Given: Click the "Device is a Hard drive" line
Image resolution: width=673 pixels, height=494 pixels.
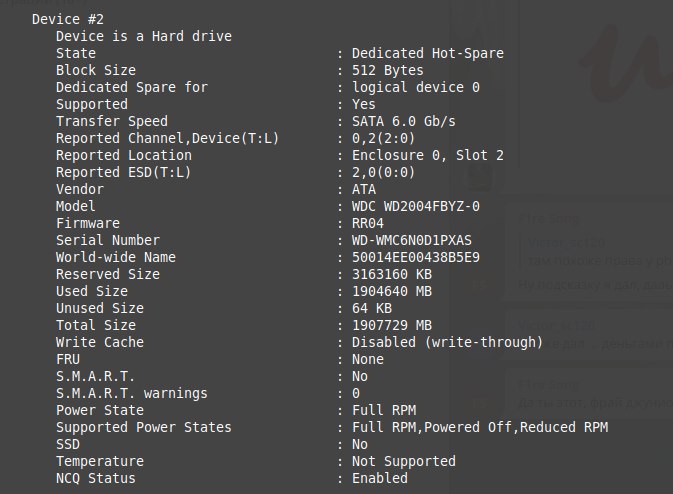Looking at the screenshot, I should (144, 36).
